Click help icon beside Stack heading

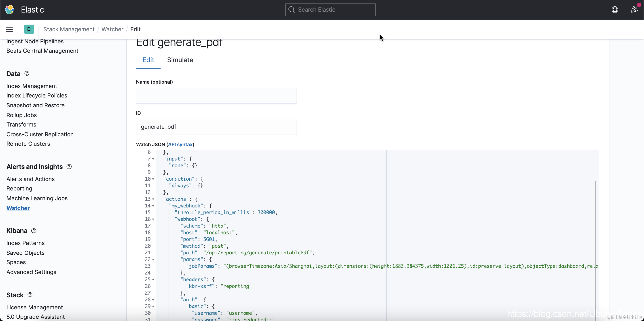30,295
